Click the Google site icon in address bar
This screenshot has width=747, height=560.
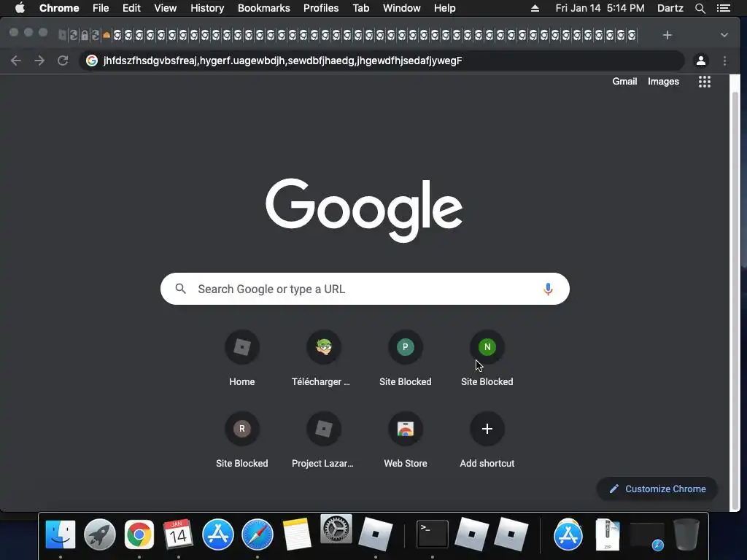point(92,61)
